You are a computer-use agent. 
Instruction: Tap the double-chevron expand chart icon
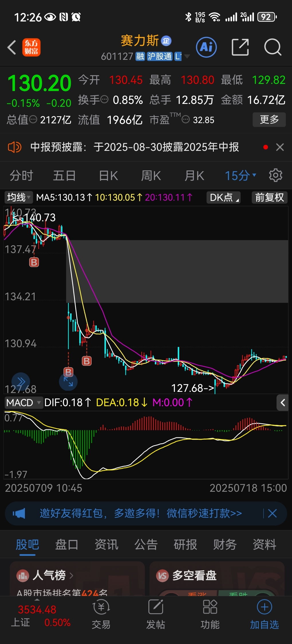21,382
